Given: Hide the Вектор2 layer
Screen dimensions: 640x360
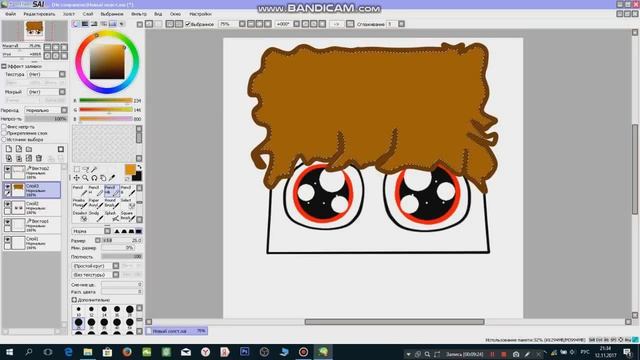Looking at the screenshot, I should pyautogui.click(x=7, y=169).
